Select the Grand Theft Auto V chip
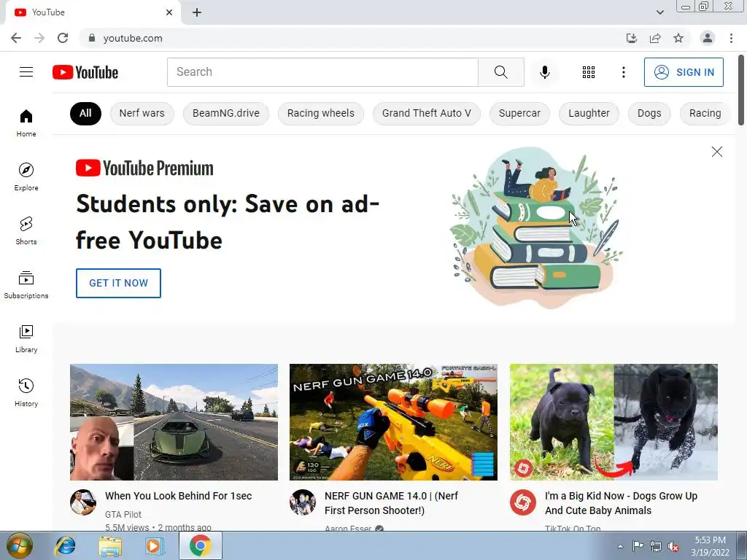747x560 pixels. pos(426,113)
